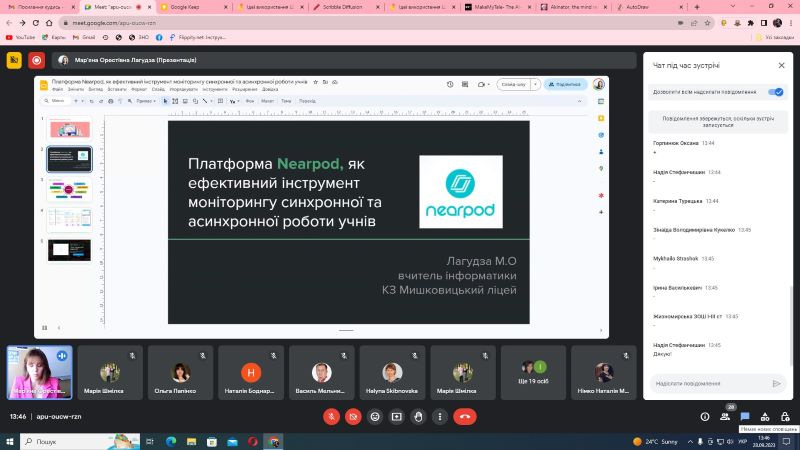This screenshot has height=450, width=800.
Task: Click the red recording indicator icon
Action: pyautogui.click(x=36, y=60)
